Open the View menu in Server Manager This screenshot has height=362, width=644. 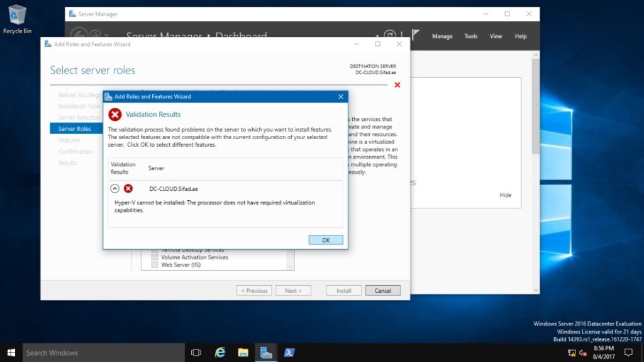(x=496, y=37)
